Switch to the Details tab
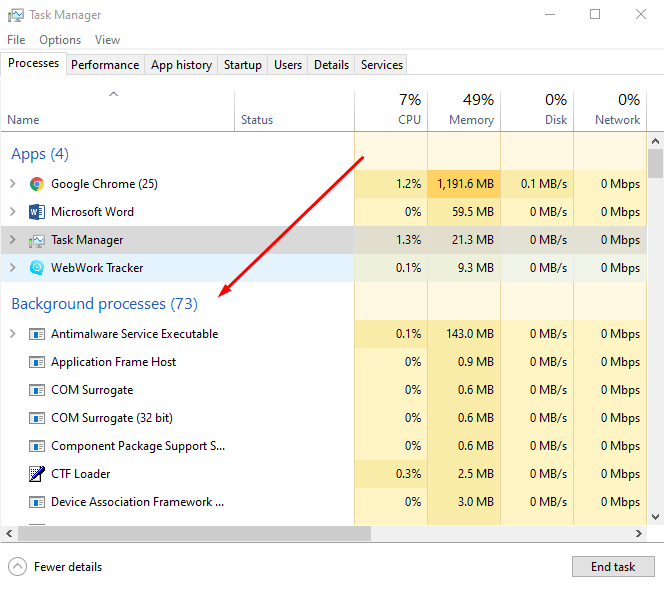664x590 pixels. point(332,65)
